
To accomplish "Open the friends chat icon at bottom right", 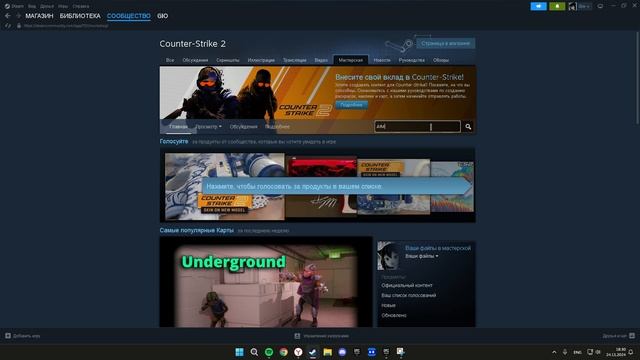I will [632, 336].
